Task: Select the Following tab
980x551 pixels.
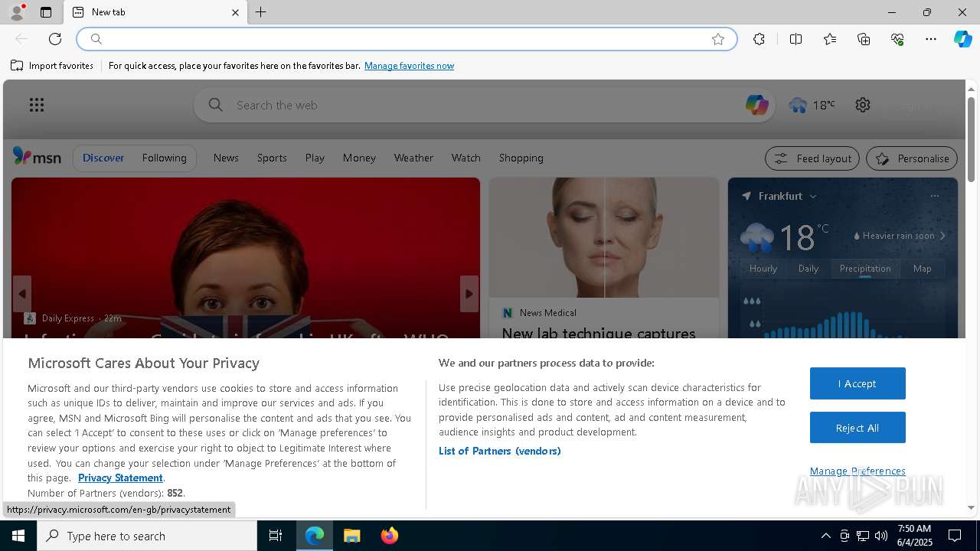Action: point(164,158)
